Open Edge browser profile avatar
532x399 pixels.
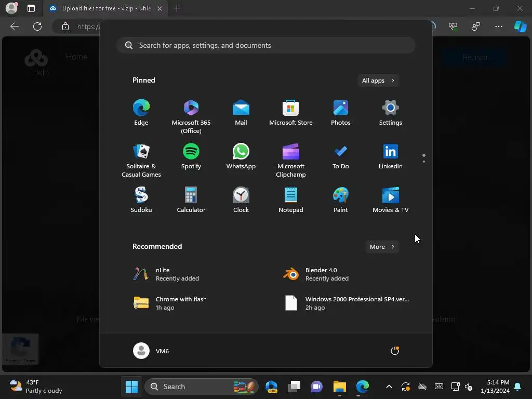12,8
